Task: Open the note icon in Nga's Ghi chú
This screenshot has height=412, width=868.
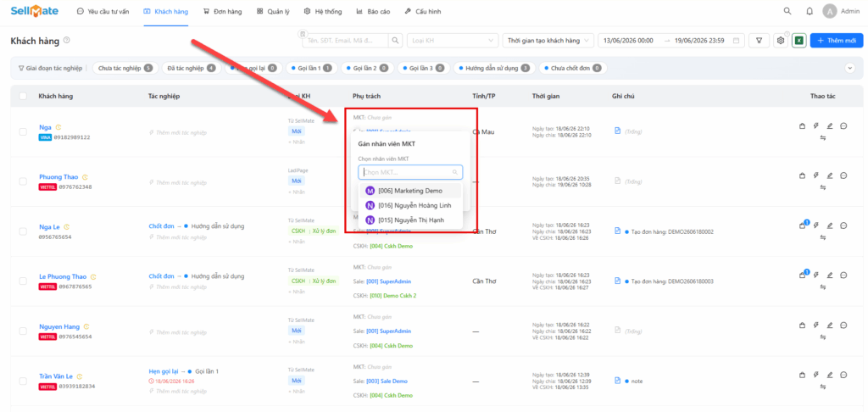Action: point(617,131)
